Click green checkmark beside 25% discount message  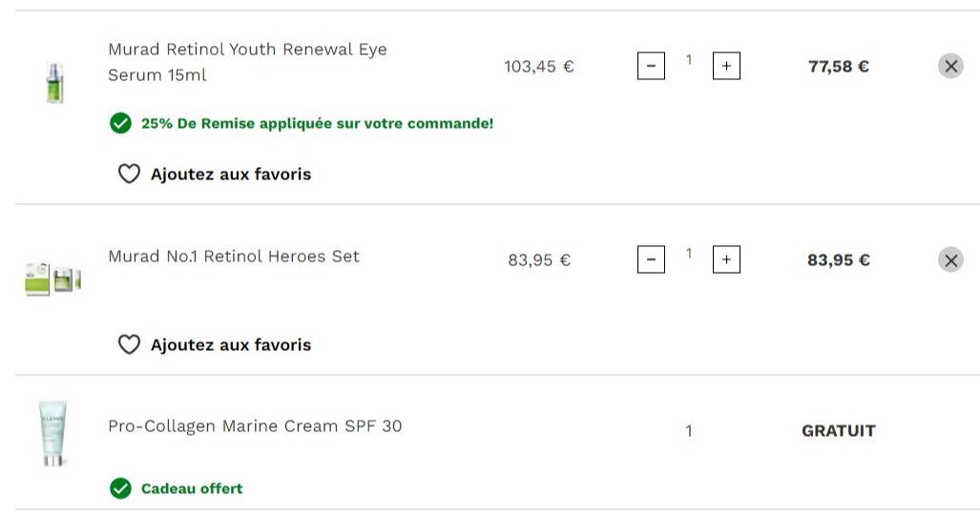point(120,123)
